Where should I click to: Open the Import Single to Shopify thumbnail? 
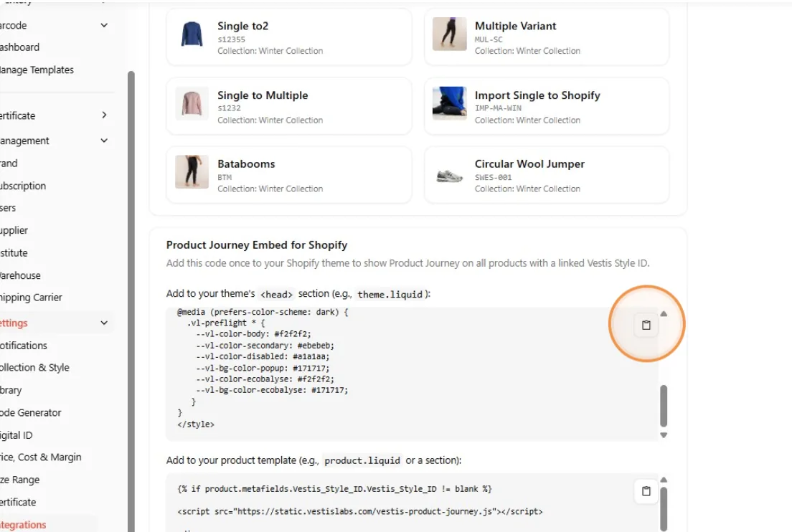pos(450,103)
